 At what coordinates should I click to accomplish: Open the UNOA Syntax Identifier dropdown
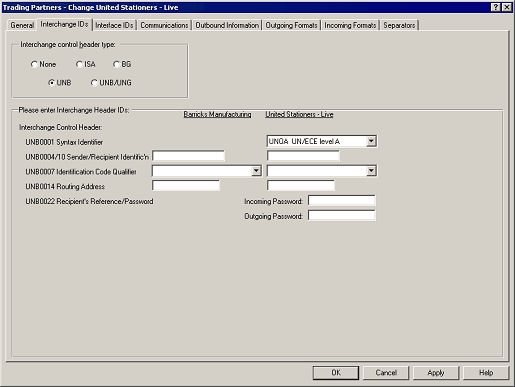(x=371, y=141)
